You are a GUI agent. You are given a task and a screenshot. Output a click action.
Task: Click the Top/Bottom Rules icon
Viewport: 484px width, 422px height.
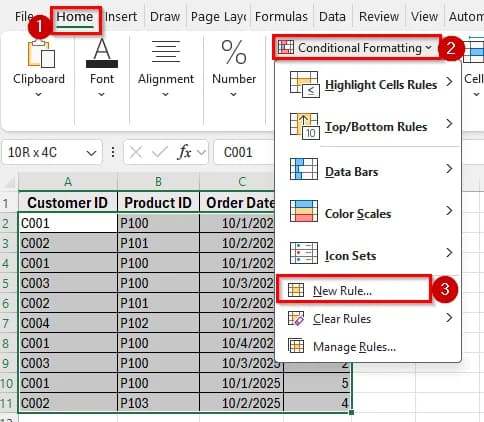point(304,126)
